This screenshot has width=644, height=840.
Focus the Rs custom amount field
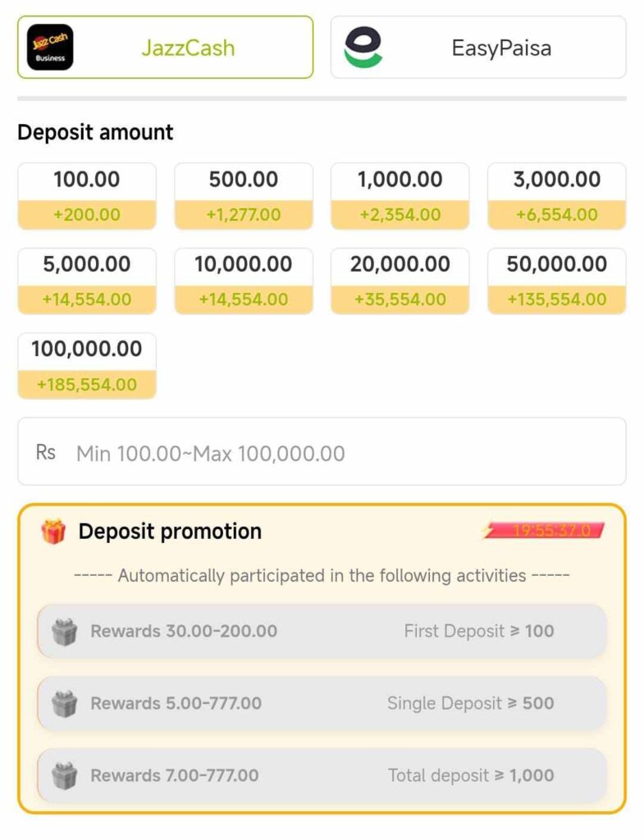click(322, 452)
